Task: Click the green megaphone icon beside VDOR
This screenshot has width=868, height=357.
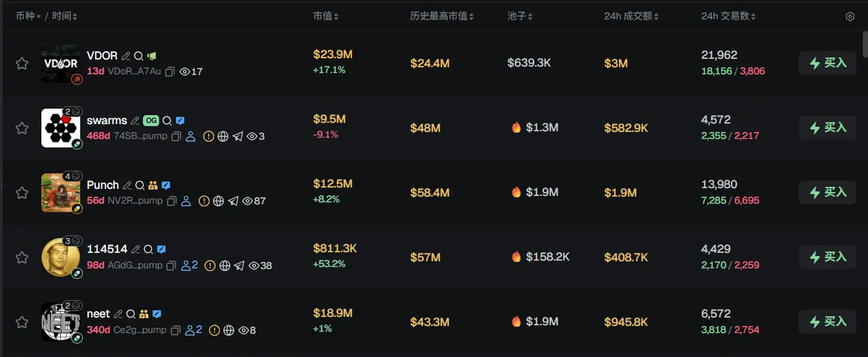Action: [x=151, y=56]
